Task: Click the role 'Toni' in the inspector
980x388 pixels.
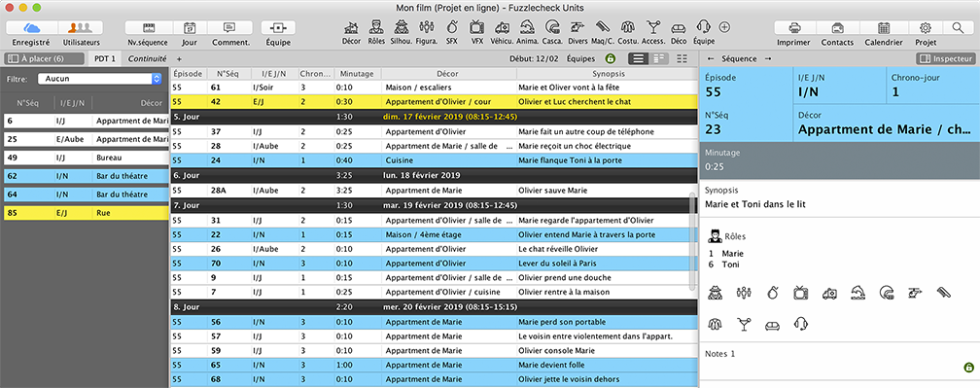Action: pos(731,265)
